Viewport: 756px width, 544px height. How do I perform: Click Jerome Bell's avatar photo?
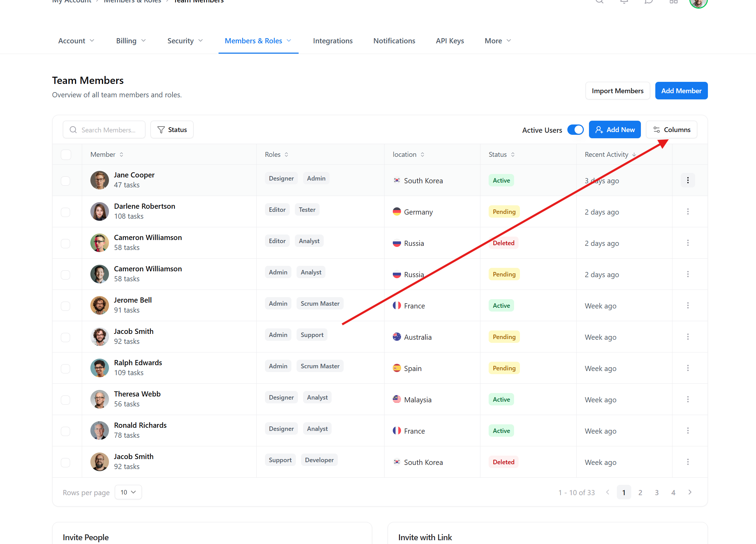coord(100,305)
